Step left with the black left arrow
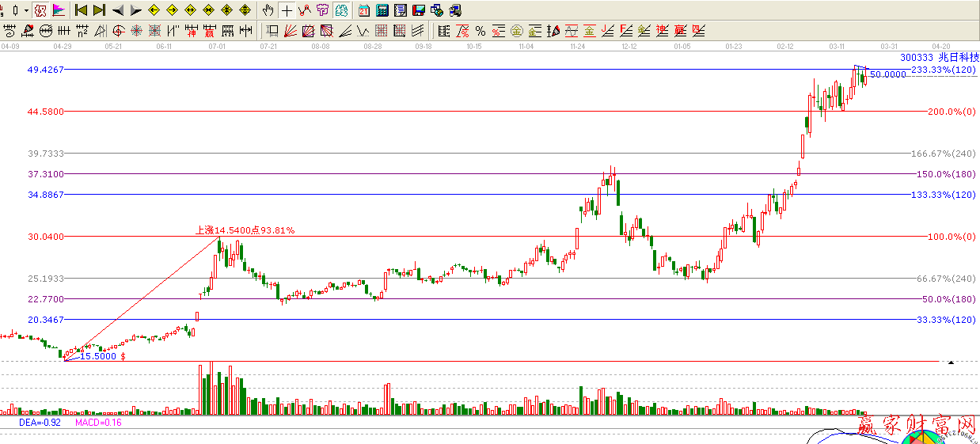This screenshot has height=444, width=980. point(118,10)
